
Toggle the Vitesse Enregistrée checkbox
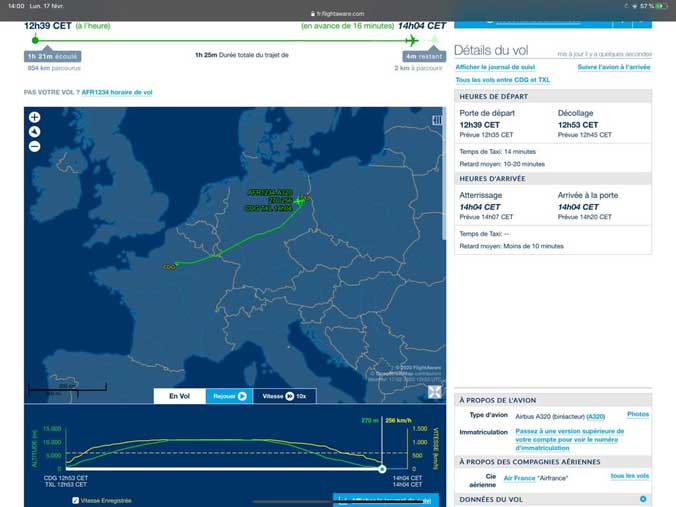point(76,501)
